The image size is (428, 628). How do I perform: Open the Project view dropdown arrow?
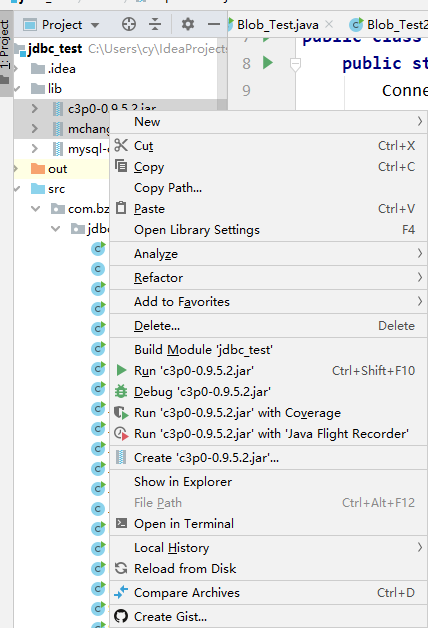pyautogui.click(x=95, y=25)
